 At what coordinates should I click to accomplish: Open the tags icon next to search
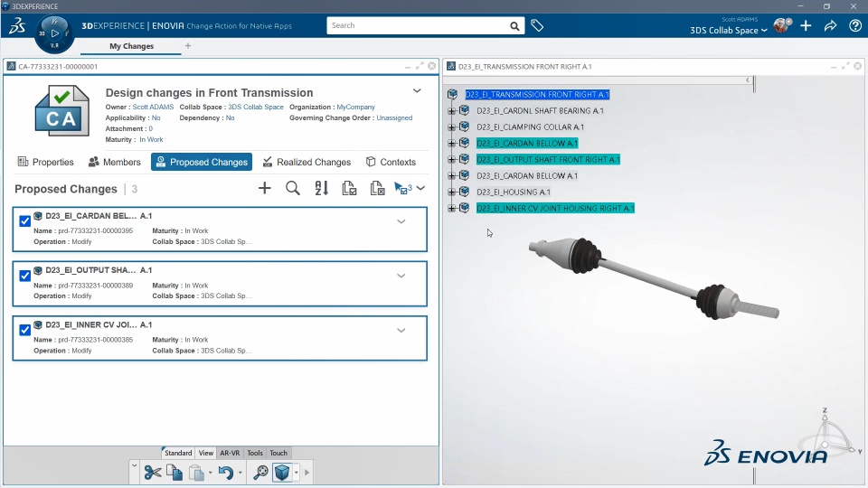coord(537,25)
